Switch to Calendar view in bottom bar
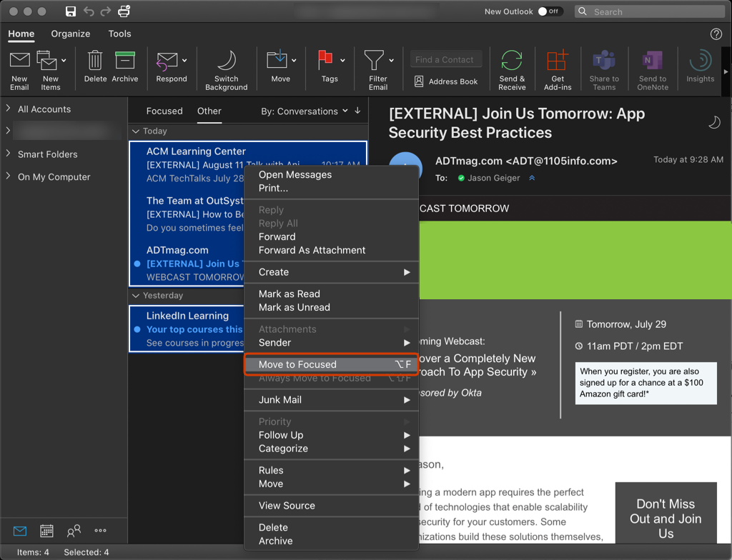This screenshot has width=732, height=560. click(x=46, y=531)
